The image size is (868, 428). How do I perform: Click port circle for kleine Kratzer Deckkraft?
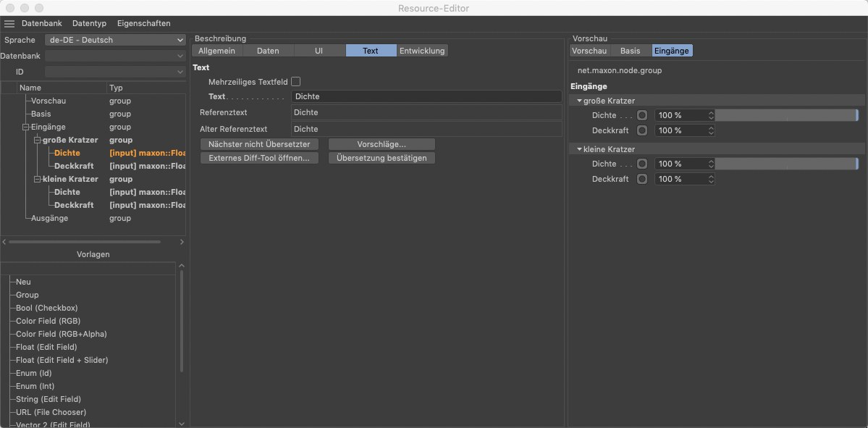[642, 179]
